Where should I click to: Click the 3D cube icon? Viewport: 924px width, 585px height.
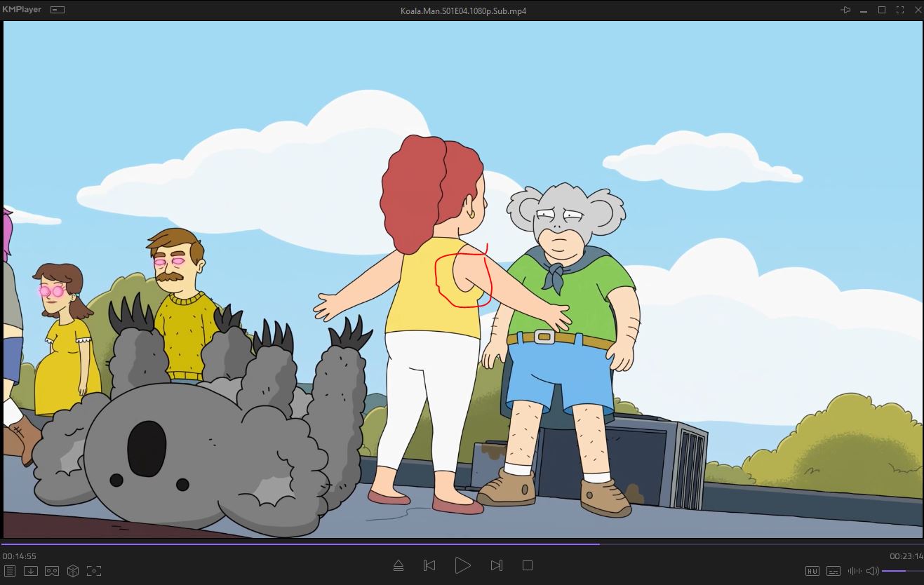coord(73,571)
